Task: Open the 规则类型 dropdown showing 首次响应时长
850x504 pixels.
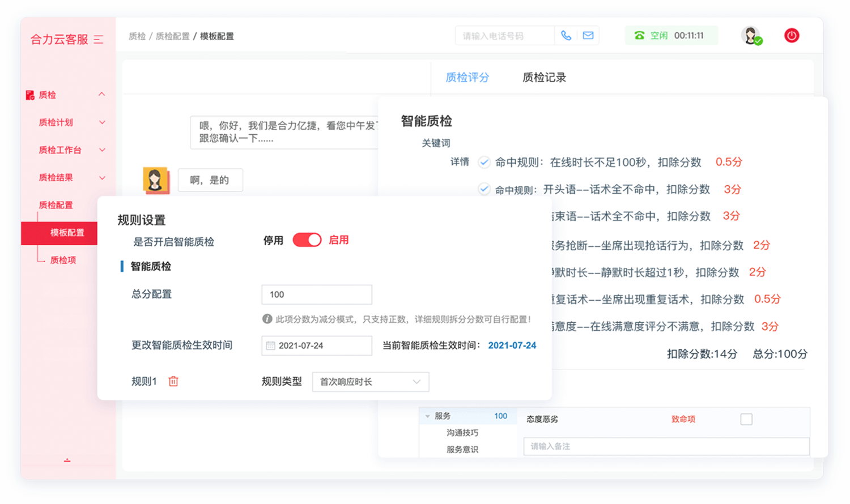Action: [x=370, y=382]
